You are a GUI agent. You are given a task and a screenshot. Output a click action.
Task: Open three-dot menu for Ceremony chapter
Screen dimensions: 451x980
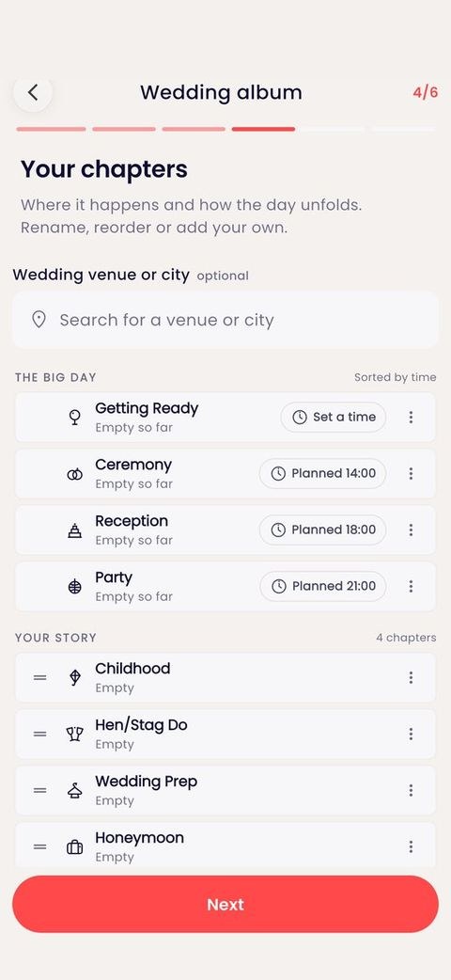411,473
